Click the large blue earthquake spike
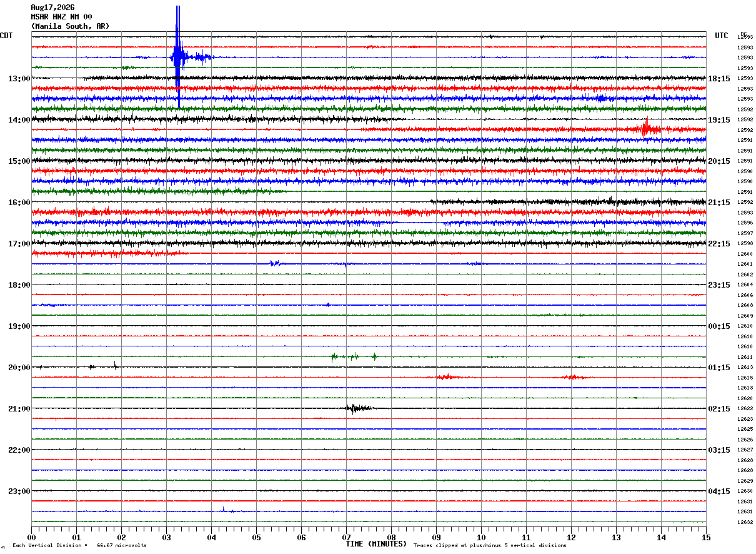The width and height of the screenshot is (756, 554). pyautogui.click(x=178, y=57)
